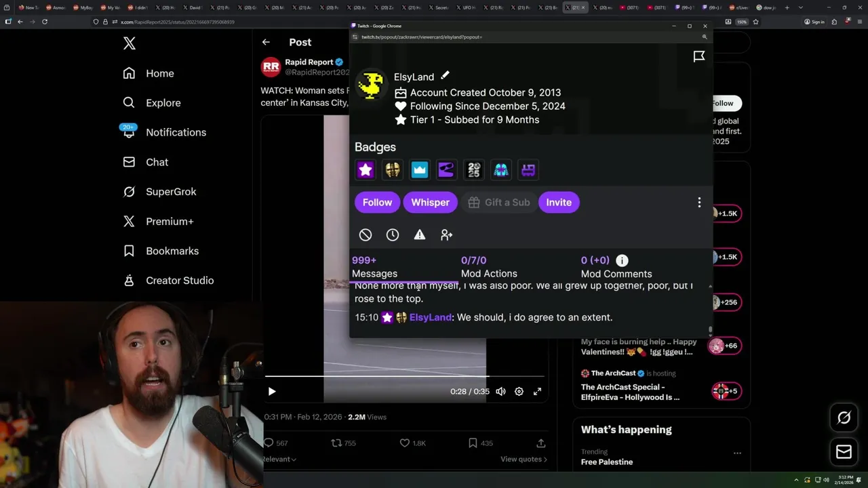Image resolution: width=868 pixels, height=488 pixels.
Task: Switch to the Mod Comments tab
Action: click(616, 267)
